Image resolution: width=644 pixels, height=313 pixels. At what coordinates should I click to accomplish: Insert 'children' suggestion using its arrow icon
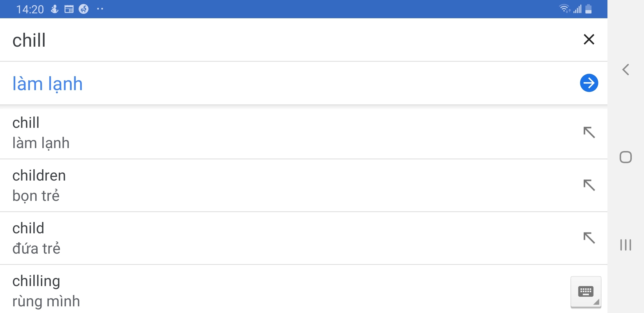[x=589, y=185]
